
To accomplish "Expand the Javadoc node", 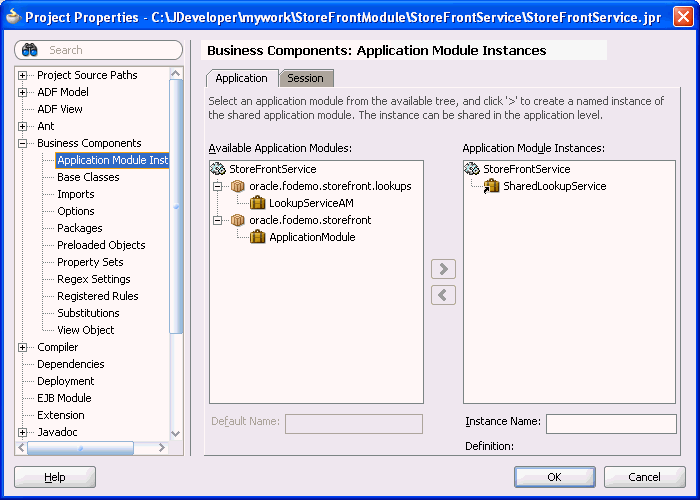I will [22, 432].
